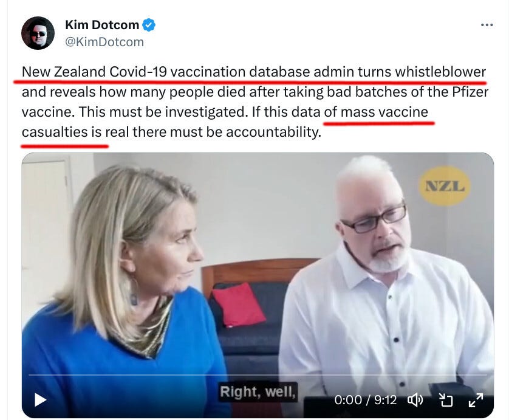Seek along the video progress bar
This screenshot has width=509, height=420.
(258, 375)
